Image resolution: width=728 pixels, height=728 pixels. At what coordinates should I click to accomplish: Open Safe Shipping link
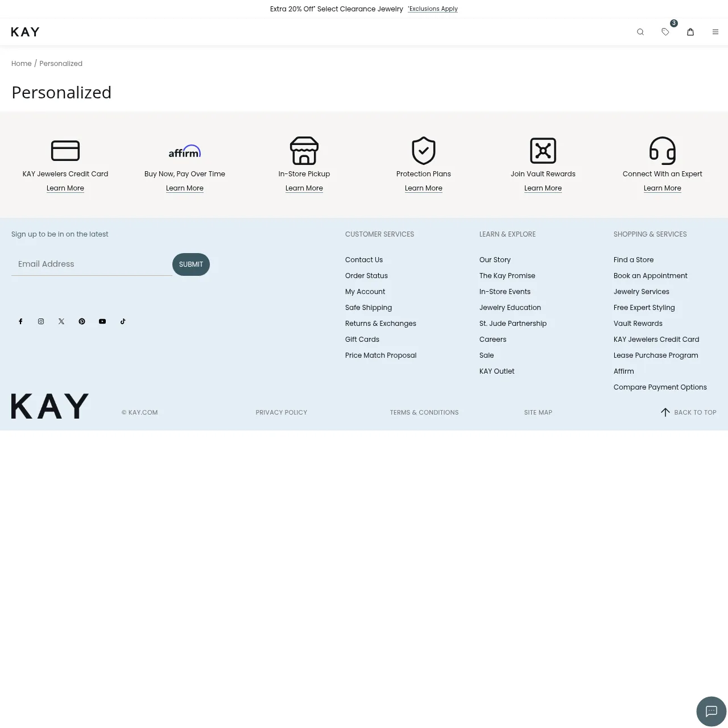[x=369, y=308]
